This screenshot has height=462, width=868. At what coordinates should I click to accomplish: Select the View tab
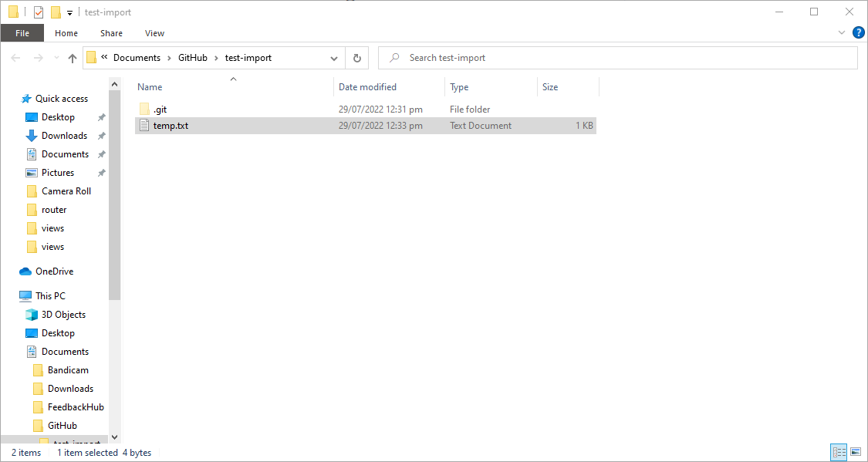tap(154, 33)
